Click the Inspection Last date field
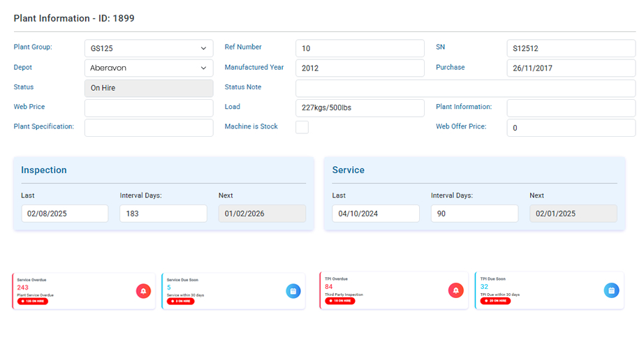Screen dimensions: 644x349 (64, 214)
